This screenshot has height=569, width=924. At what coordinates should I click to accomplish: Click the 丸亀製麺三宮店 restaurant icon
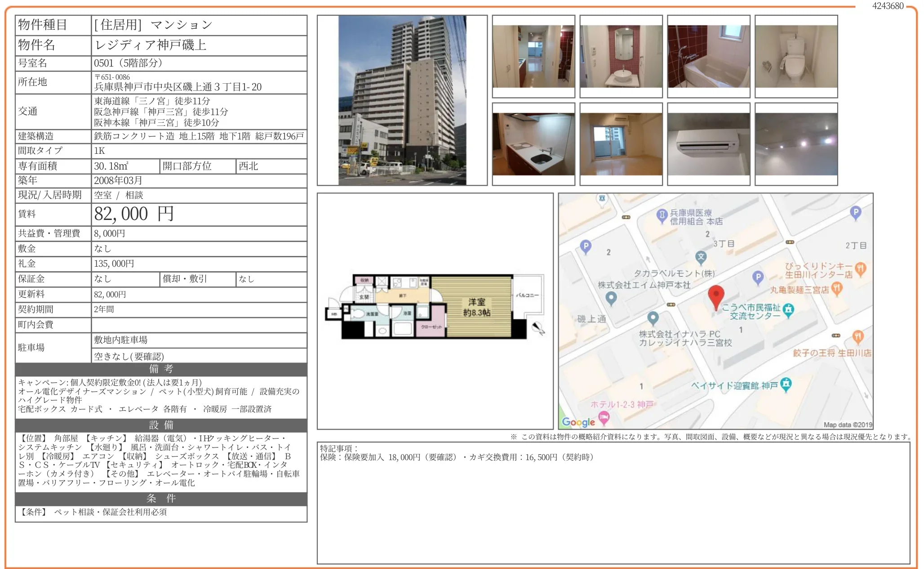point(836,288)
